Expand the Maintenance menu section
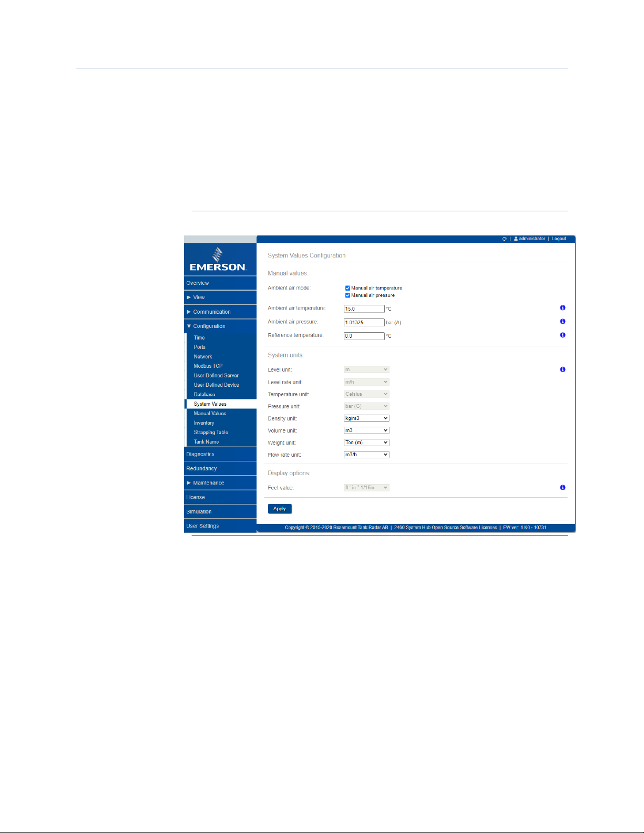The height and width of the screenshot is (833, 644). tap(220, 482)
